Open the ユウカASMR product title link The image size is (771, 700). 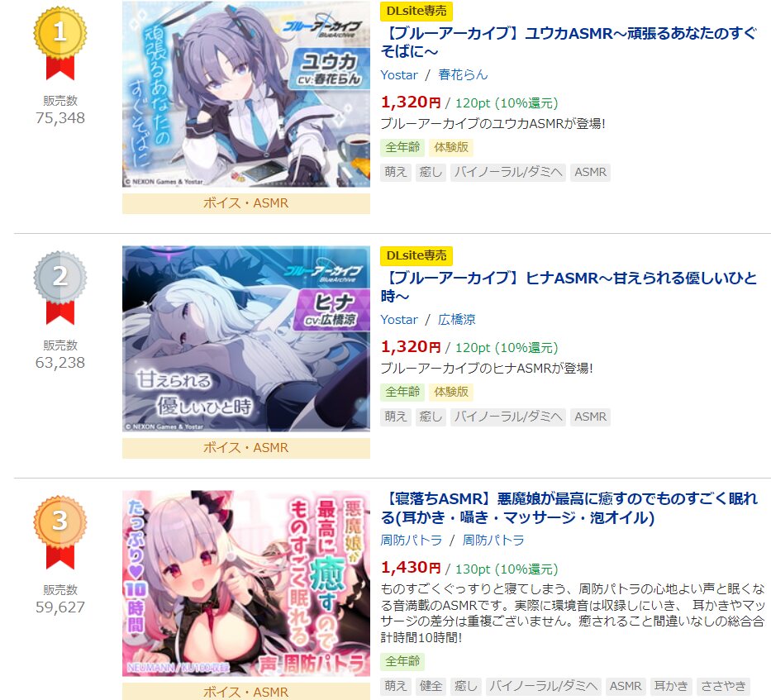569,42
